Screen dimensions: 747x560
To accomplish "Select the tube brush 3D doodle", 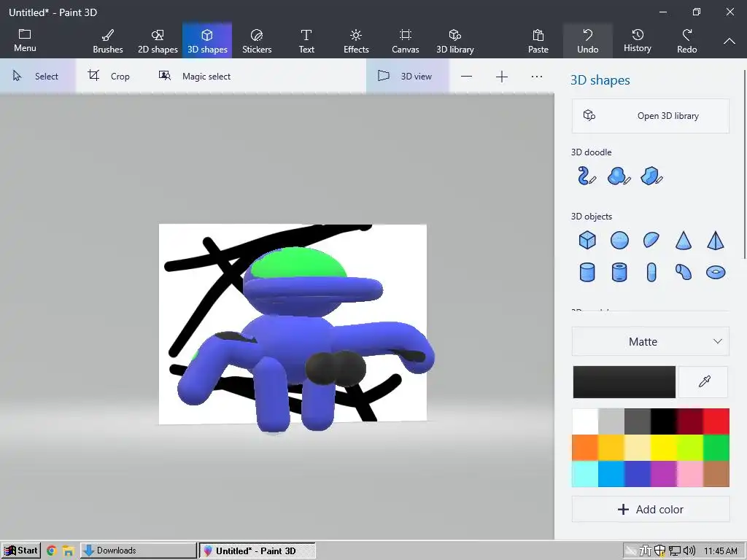I will 587,176.
